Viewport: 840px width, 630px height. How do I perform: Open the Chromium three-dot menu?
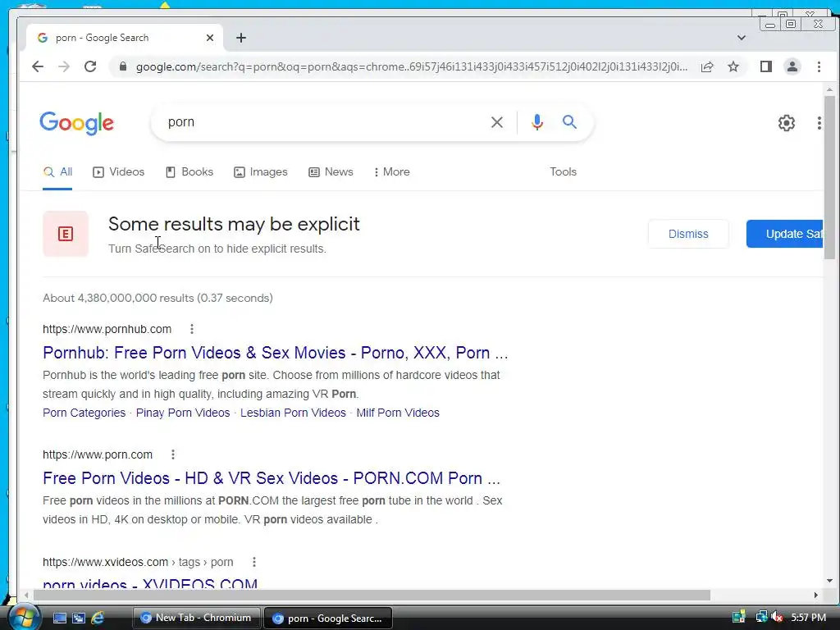click(819, 66)
